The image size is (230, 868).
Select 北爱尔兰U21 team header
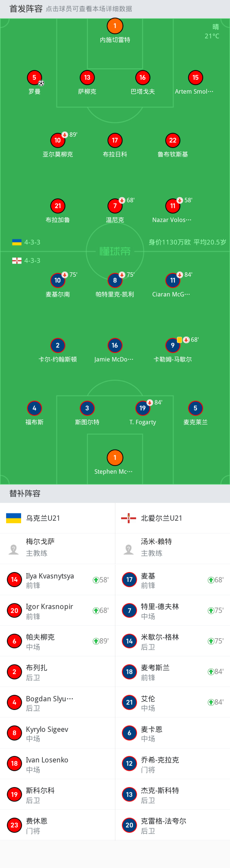point(172,518)
